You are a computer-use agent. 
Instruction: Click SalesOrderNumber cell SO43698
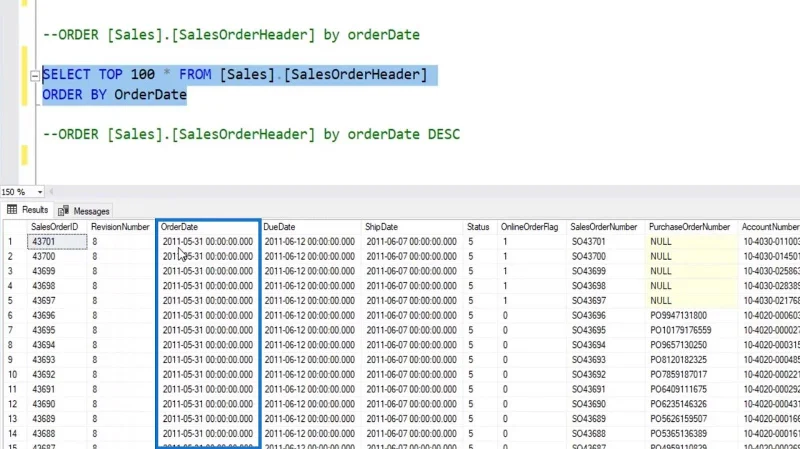(606, 286)
